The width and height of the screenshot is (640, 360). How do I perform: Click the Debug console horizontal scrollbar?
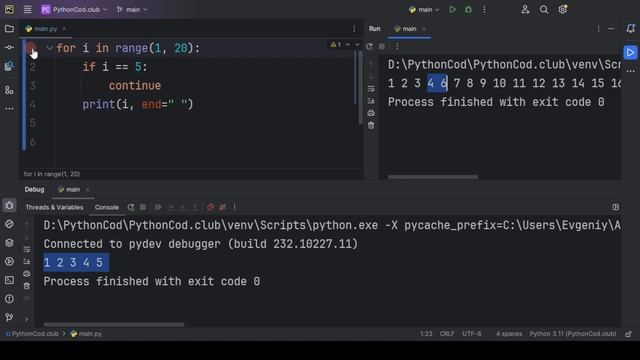point(114,325)
